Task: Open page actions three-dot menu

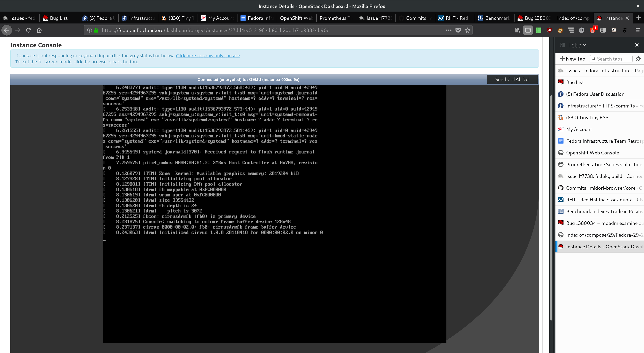Action: pos(448,30)
